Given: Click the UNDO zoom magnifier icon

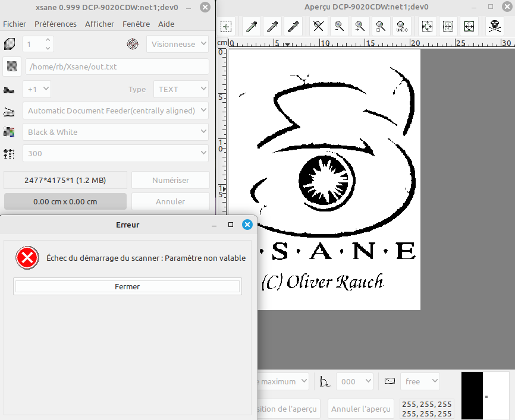Looking at the screenshot, I should 401,26.
